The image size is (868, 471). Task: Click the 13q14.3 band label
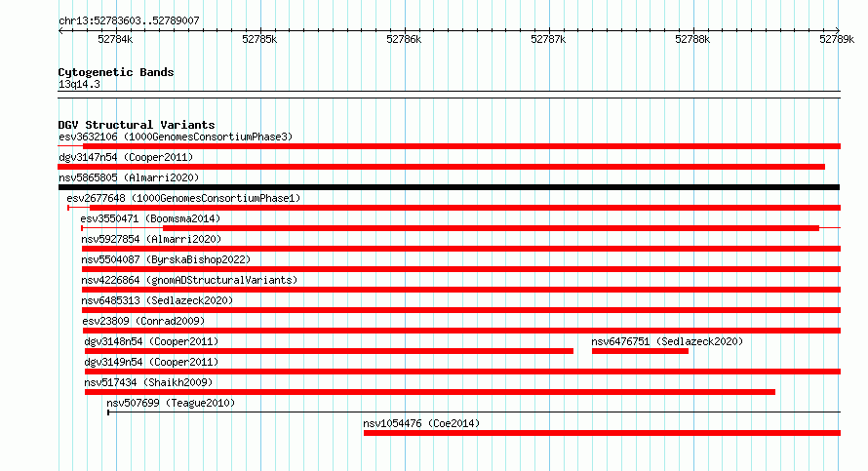pos(79,84)
